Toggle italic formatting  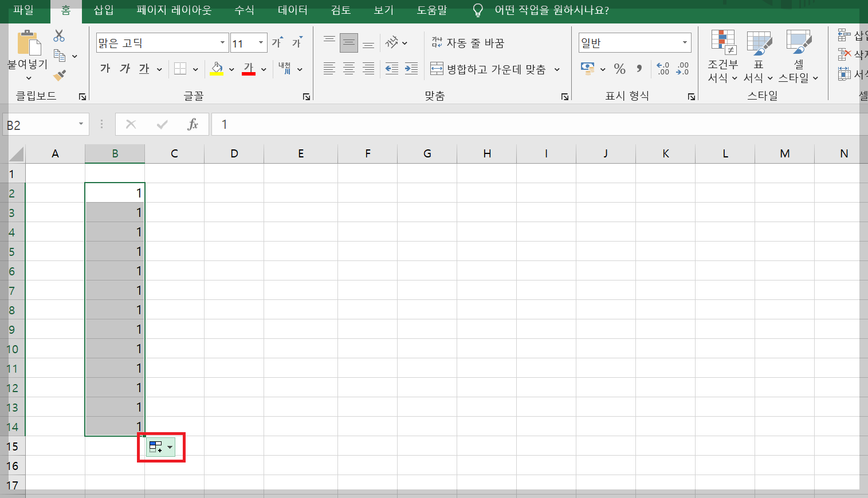(x=124, y=69)
